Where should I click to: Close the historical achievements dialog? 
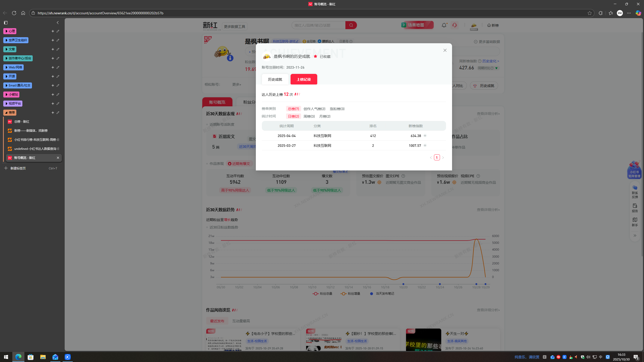(445, 50)
